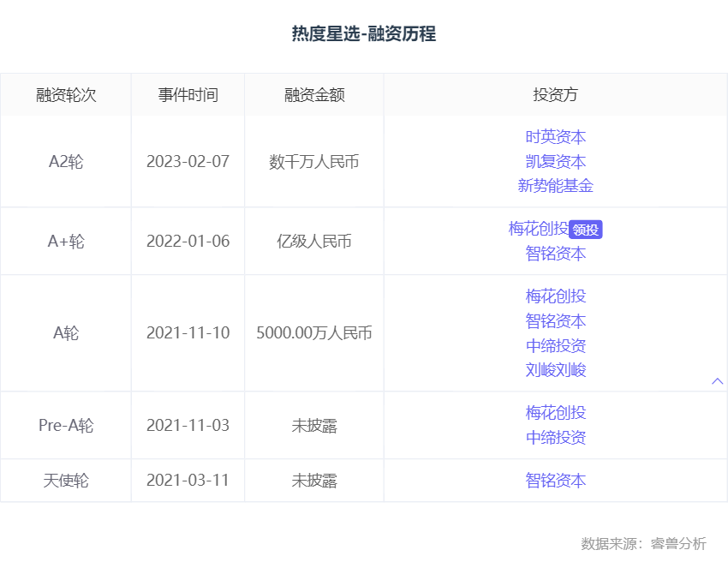Screen dimensions: 728x580
Task: Click the 融资轮次 column header
Action: pos(66,95)
